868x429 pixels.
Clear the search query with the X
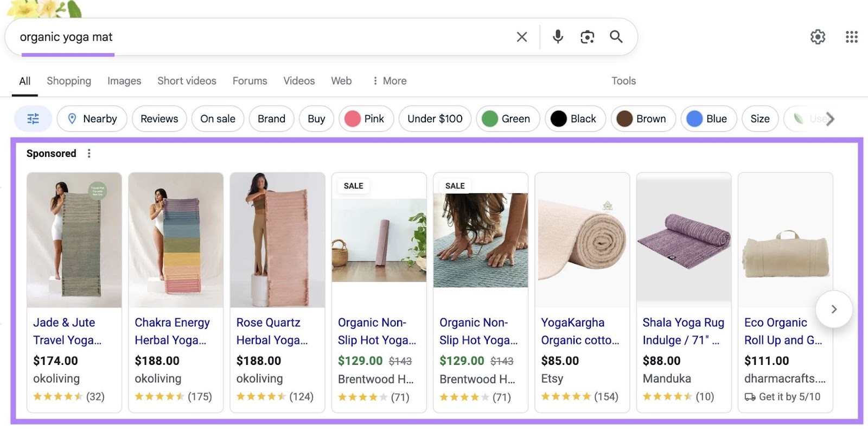[x=521, y=36]
